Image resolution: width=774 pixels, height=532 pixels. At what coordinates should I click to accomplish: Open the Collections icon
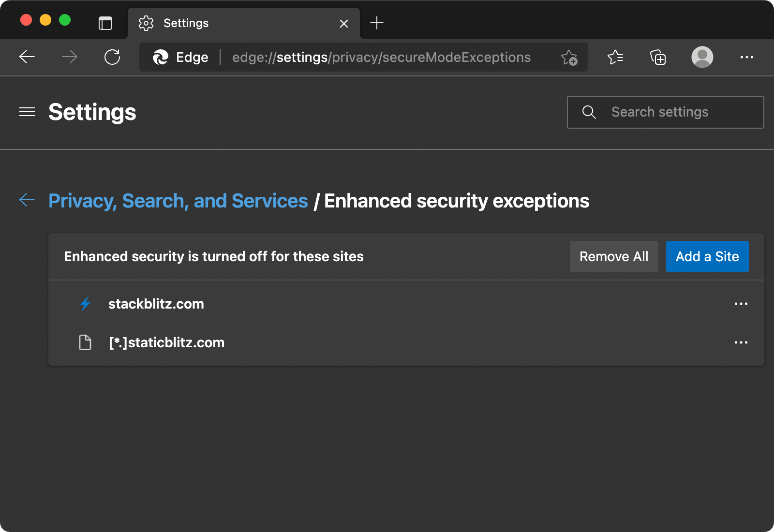pos(658,57)
